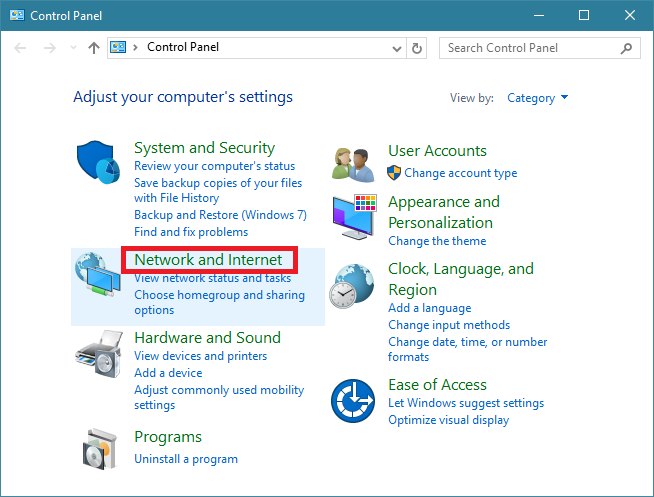Open Programs heading link
Image resolution: width=654 pixels, height=497 pixels.
click(x=168, y=437)
